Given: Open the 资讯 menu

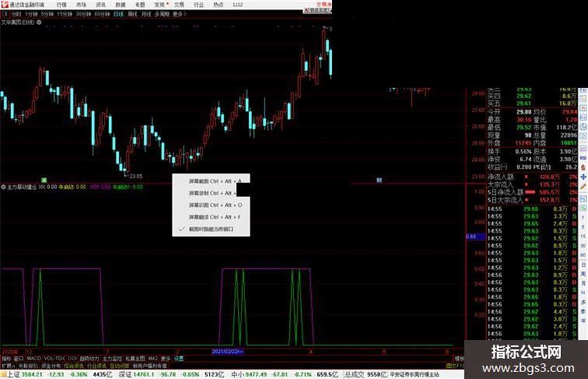Looking at the screenshot, I should (x=101, y=5).
